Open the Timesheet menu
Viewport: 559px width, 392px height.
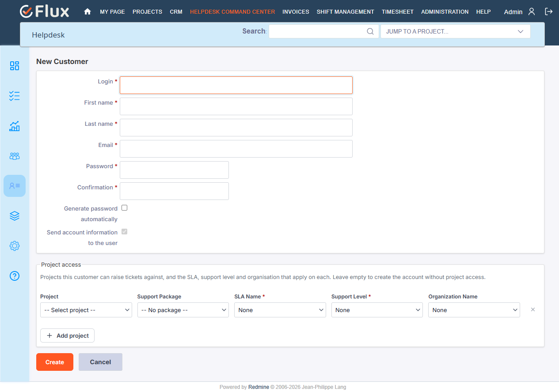pos(398,12)
